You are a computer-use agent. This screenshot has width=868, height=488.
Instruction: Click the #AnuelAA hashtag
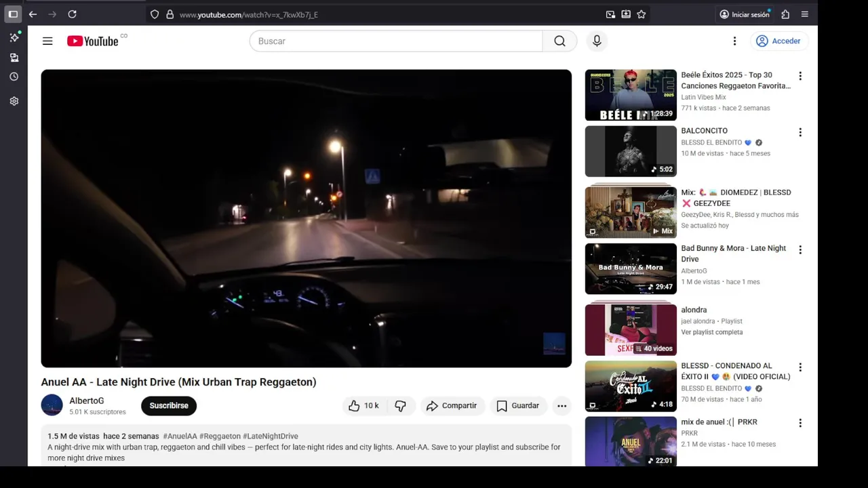click(180, 436)
